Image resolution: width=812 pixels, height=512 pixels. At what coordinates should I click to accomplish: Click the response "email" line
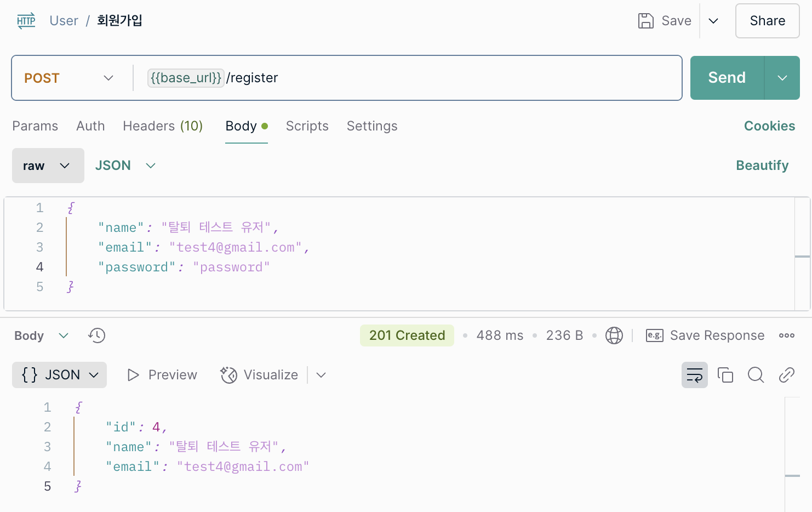208,467
